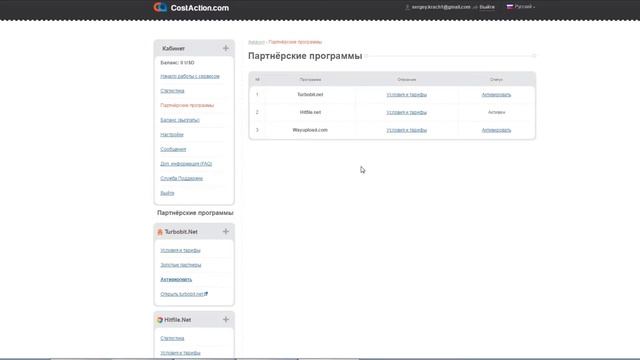This screenshot has width=640, height=360.
Task: Click Активировать in Turbobit.Net sidebar panel
Action: pyautogui.click(x=176, y=280)
